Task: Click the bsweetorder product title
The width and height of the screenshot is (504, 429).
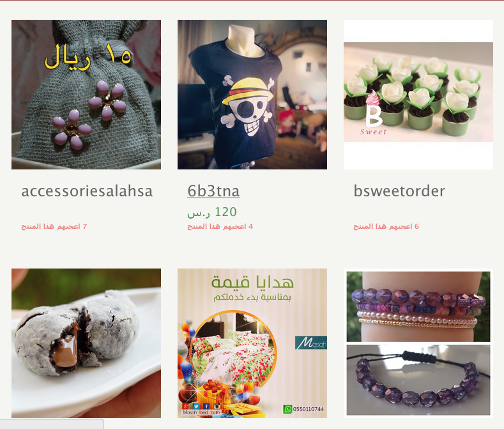Action: tap(399, 191)
